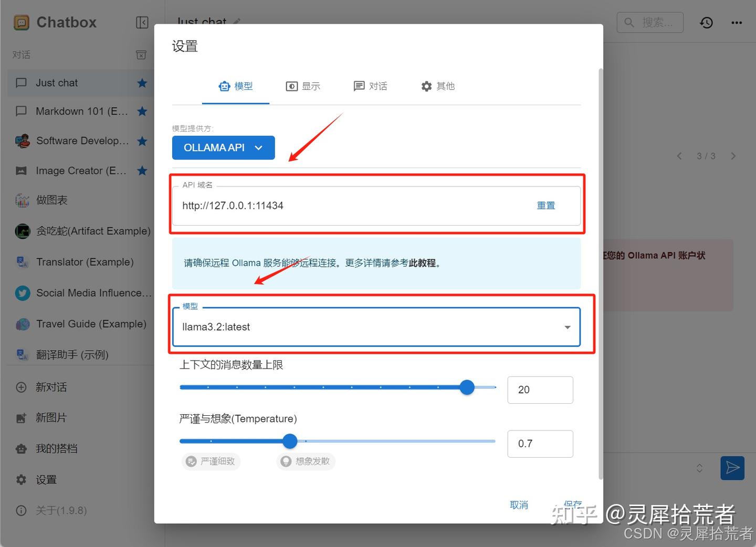Screen dimensions: 756x547
Task: Switch to the 显示 settings tab
Action: pyautogui.click(x=303, y=86)
